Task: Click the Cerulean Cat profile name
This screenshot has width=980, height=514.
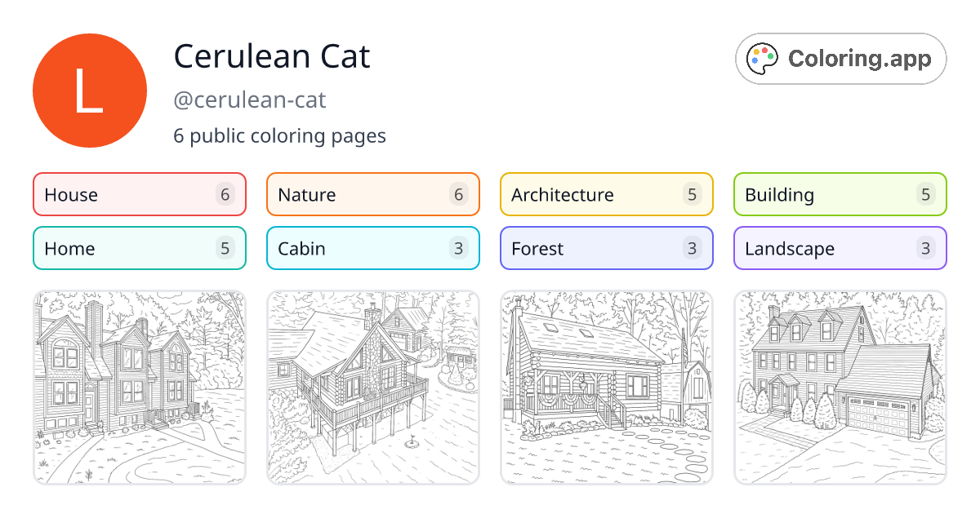Action: (x=271, y=56)
